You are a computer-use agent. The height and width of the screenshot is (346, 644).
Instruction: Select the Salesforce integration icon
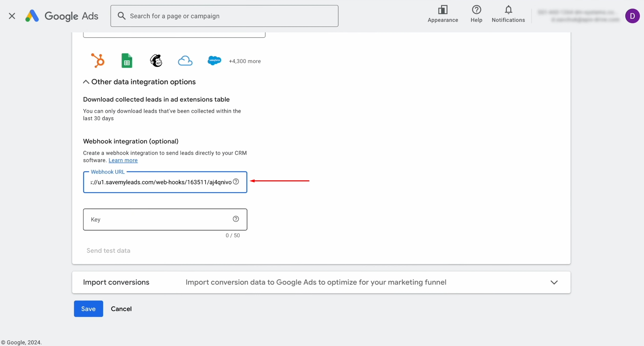click(x=214, y=60)
